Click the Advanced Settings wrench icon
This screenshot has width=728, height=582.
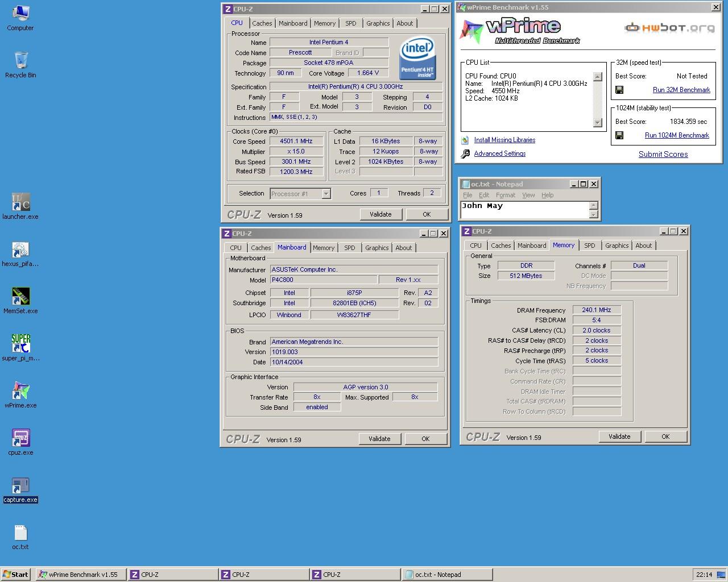465,153
